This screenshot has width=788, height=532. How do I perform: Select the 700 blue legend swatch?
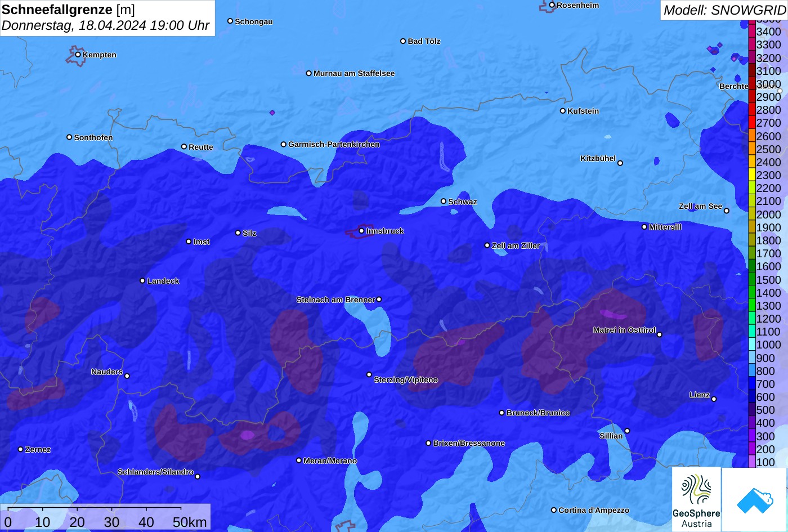click(752, 384)
